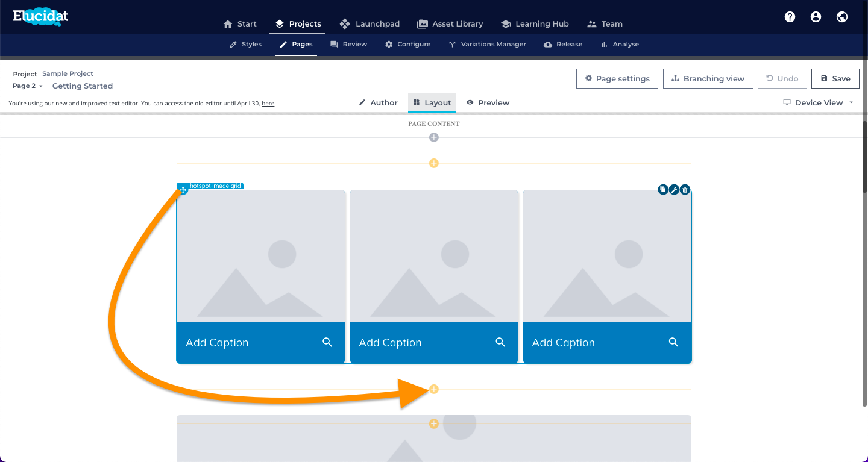Switch to Author mode
Screen dimensions: 868x462
coord(378,102)
